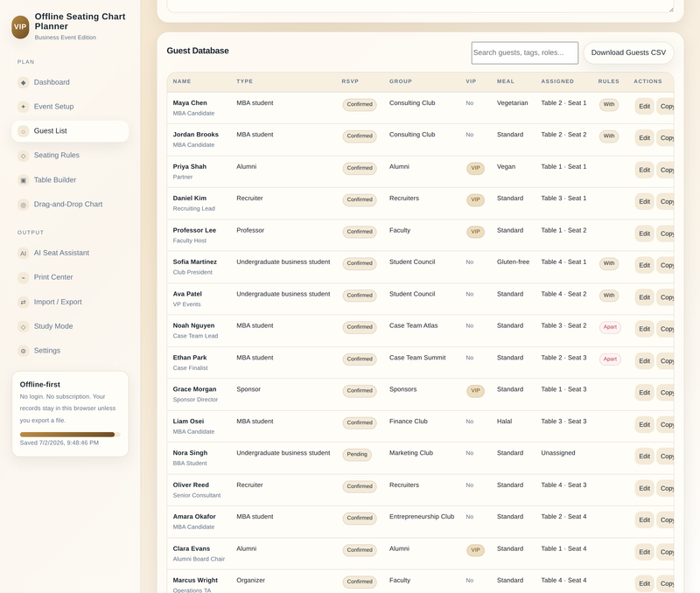This screenshot has height=593, width=700.
Task: Edit Professor Lee's entry
Action: [x=644, y=234]
